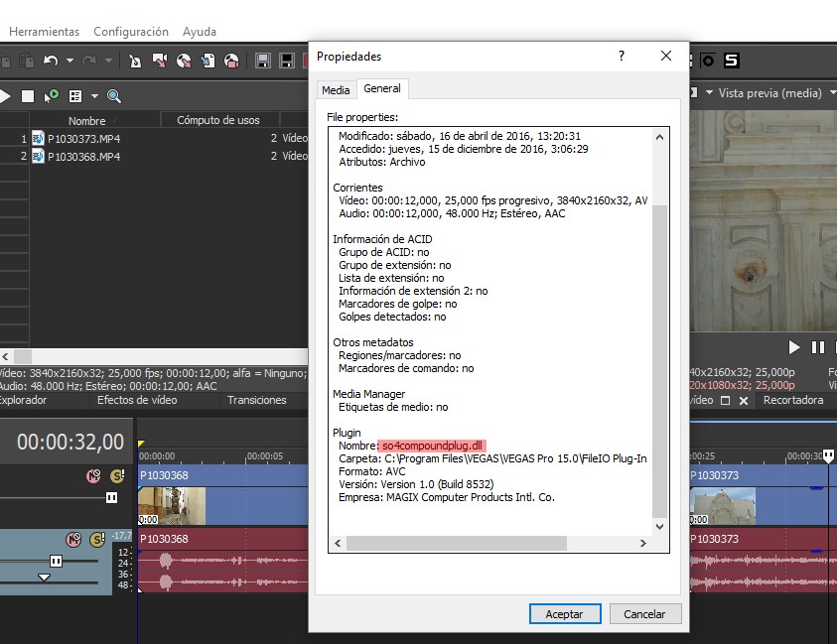Solo the P1030368 video track

(117, 476)
